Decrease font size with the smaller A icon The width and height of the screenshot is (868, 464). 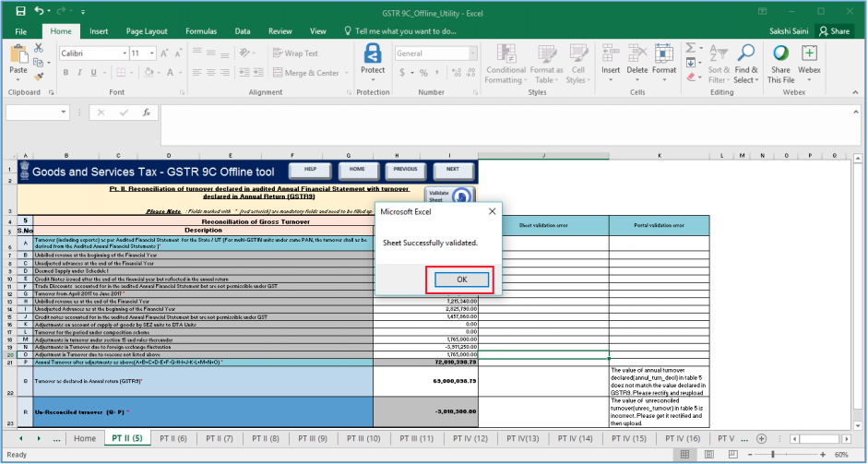[x=178, y=54]
